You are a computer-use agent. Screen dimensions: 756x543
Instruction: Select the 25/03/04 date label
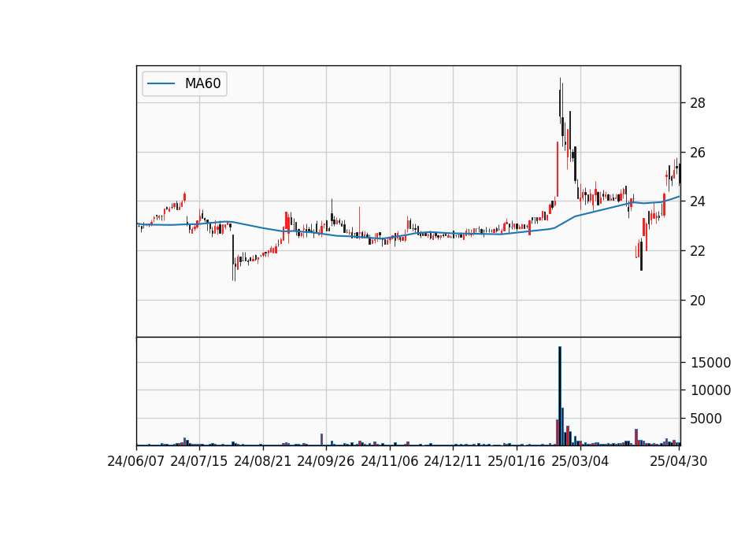pyautogui.click(x=580, y=461)
